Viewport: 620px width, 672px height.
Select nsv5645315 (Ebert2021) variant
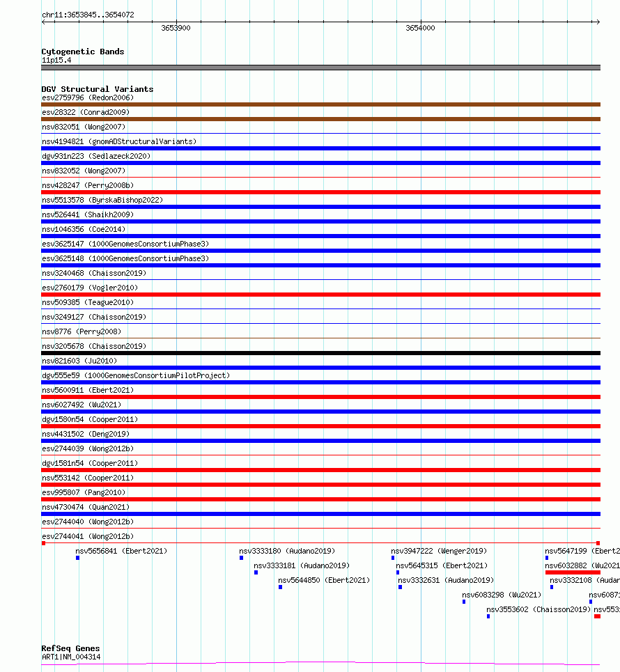click(442, 565)
